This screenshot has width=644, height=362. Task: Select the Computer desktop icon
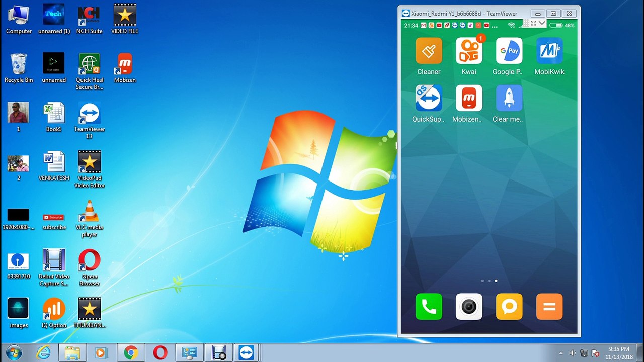tap(19, 20)
